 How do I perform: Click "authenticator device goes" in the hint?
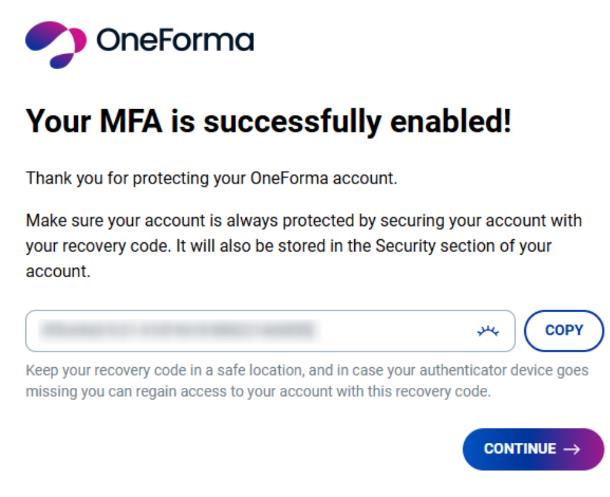504,370
